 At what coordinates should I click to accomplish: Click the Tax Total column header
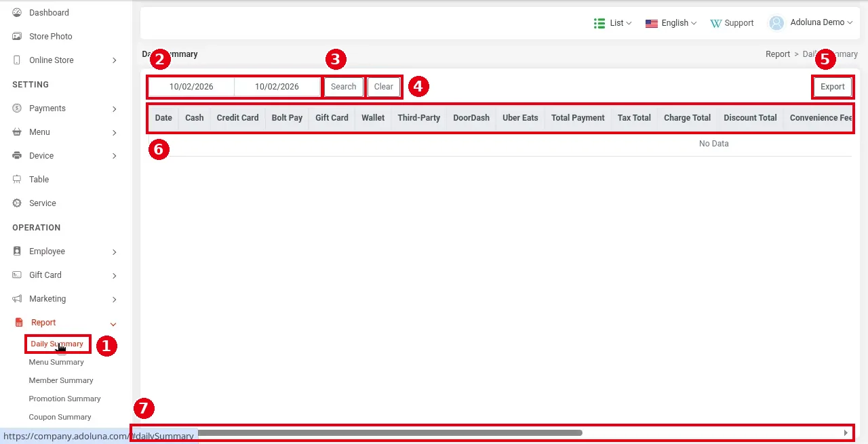pos(634,118)
